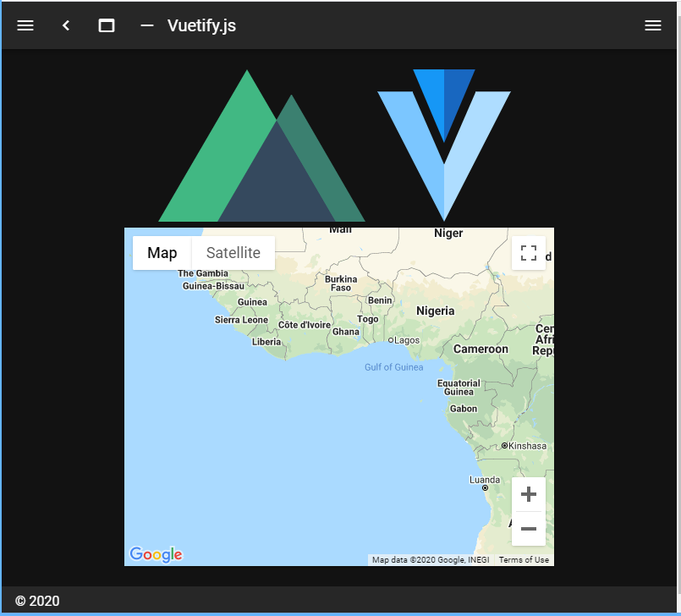Click the Kinshasa city marker
681x616 pixels.
[x=504, y=446]
